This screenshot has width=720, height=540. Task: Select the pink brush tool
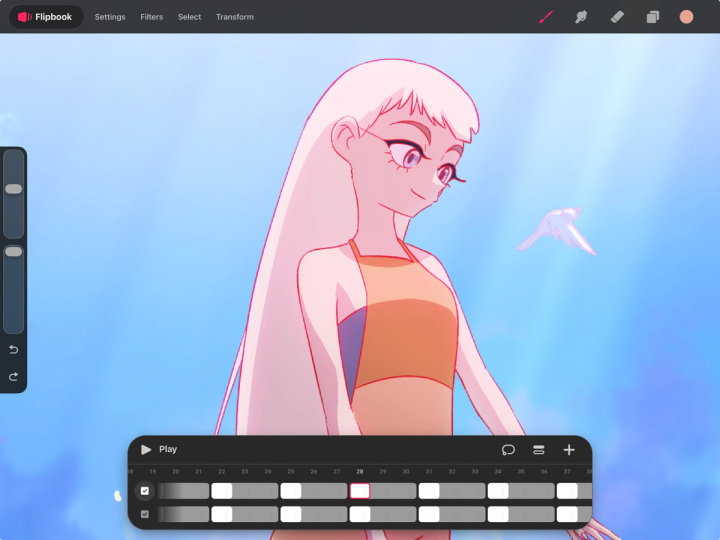[x=546, y=17]
